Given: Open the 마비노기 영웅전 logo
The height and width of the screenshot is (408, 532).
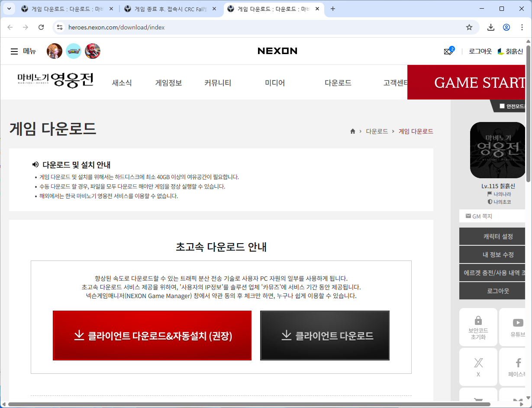Looking at the screenshot, I should 55,80.
